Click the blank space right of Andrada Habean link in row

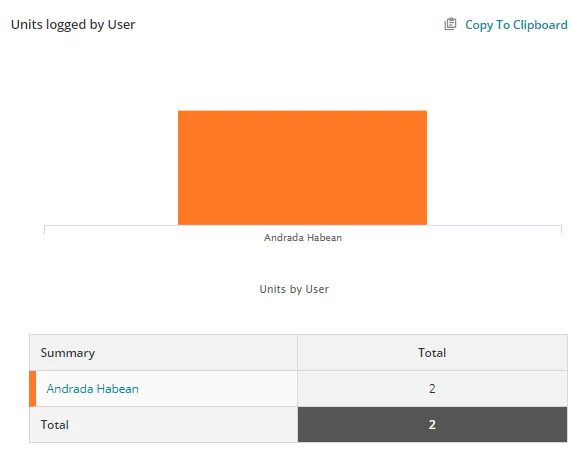(218, 388)
